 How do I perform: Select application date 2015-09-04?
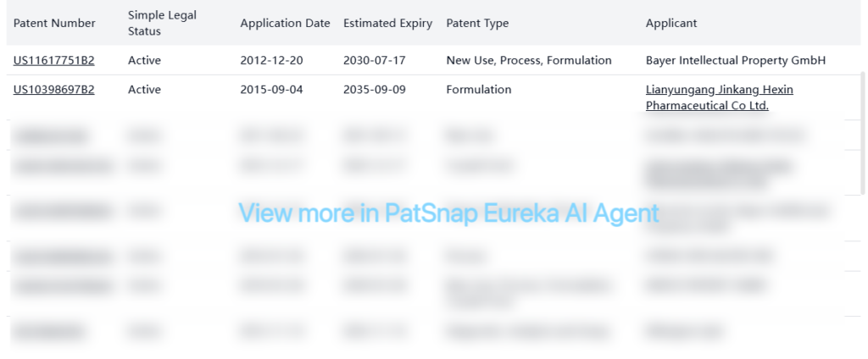[x=271, y=90]
